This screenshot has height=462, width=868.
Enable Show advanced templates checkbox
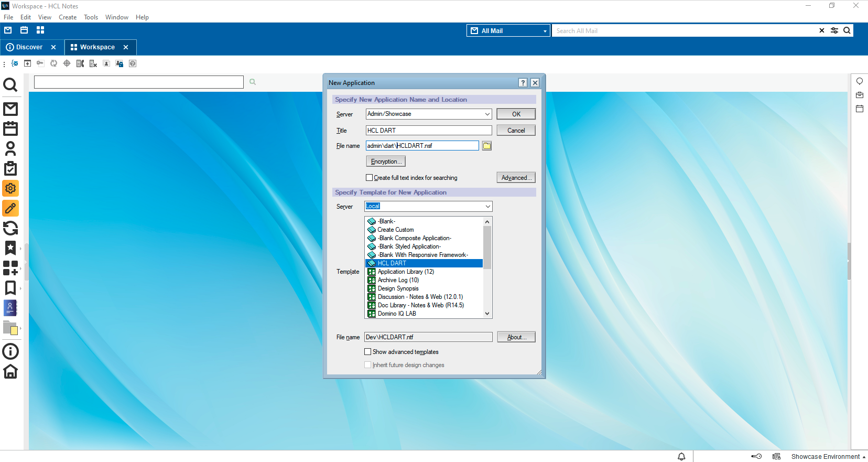click(368, 352)
